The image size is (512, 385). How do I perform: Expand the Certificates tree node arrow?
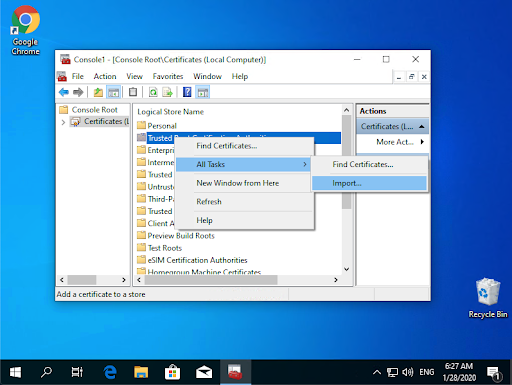(63, 122)
